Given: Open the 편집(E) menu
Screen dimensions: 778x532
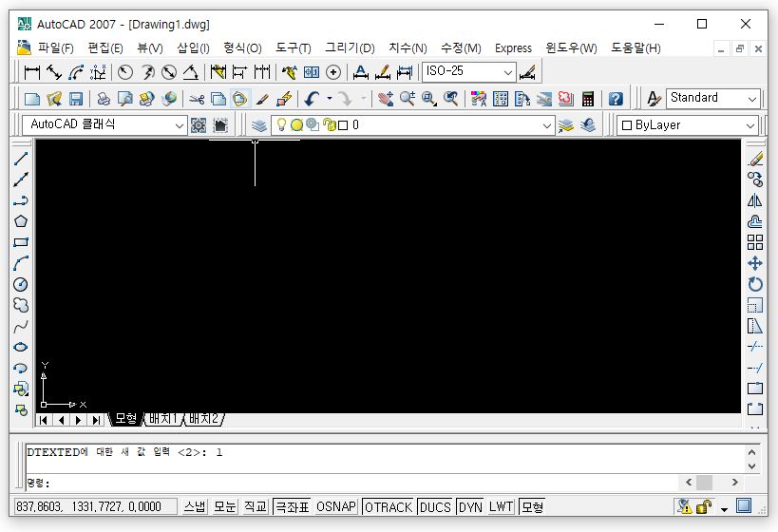Looking at the screenshot, I should point(105,48).
